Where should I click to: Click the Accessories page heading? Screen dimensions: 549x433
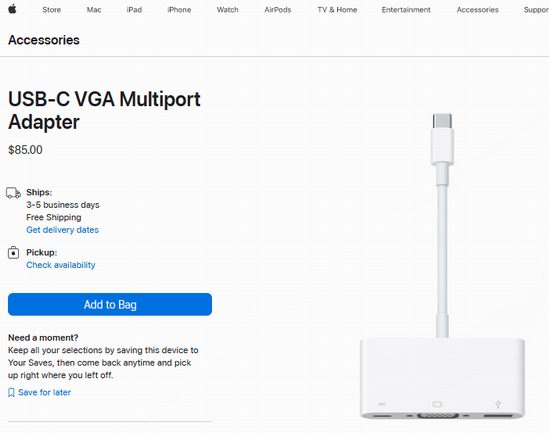[44, 40]
